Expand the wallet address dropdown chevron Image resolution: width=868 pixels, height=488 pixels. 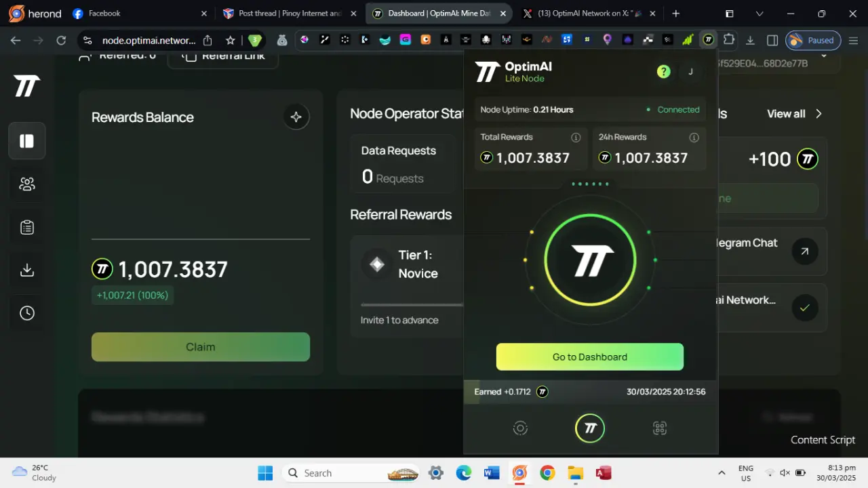coord(824,55)
